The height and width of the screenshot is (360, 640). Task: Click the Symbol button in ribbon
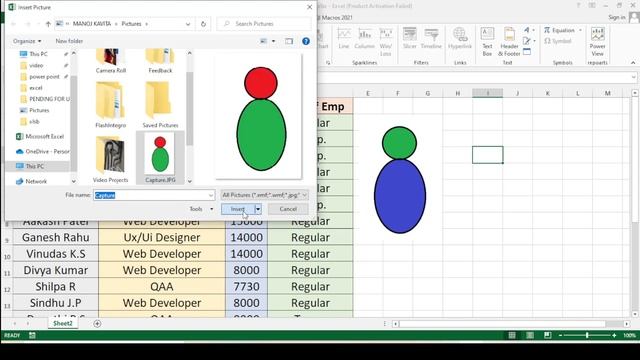558,41
